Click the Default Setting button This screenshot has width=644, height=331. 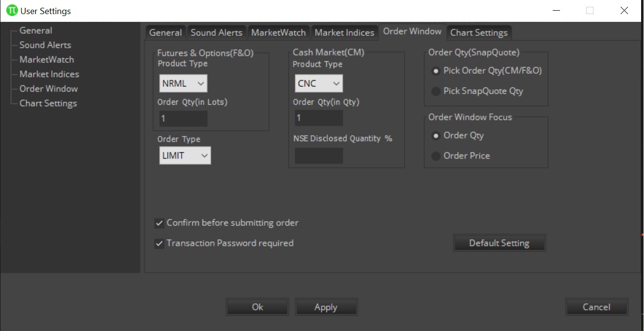[x=499, y=243]
